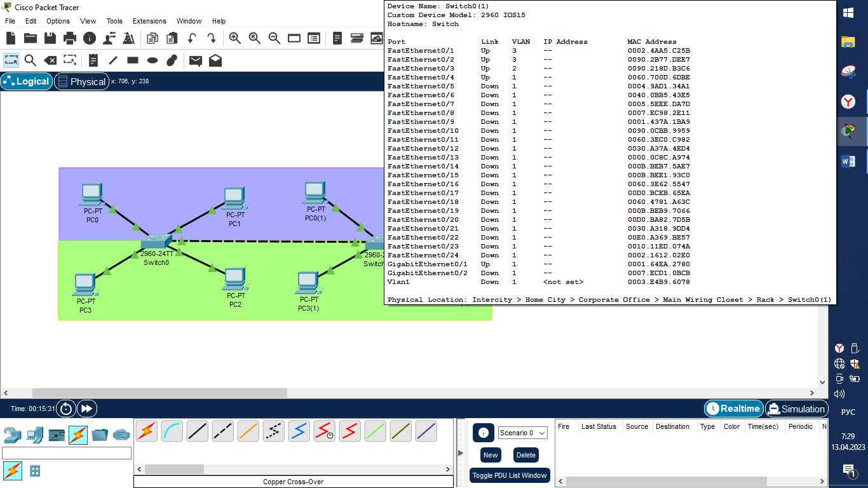Switch to Logical workspace view

click(x=27, y=81)
